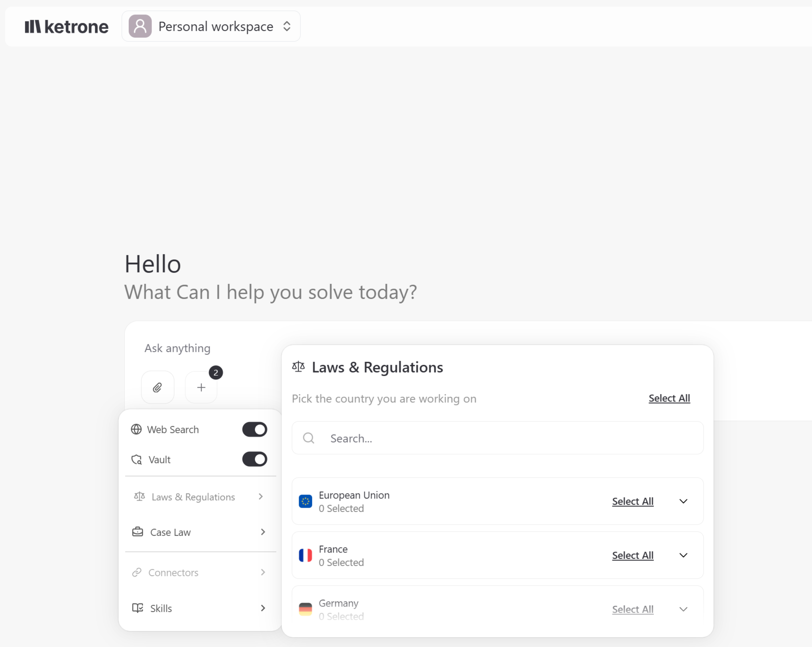Click the magnifier icon in search box
The width and height of the screenshot is (812, 647).
[308, 438]
